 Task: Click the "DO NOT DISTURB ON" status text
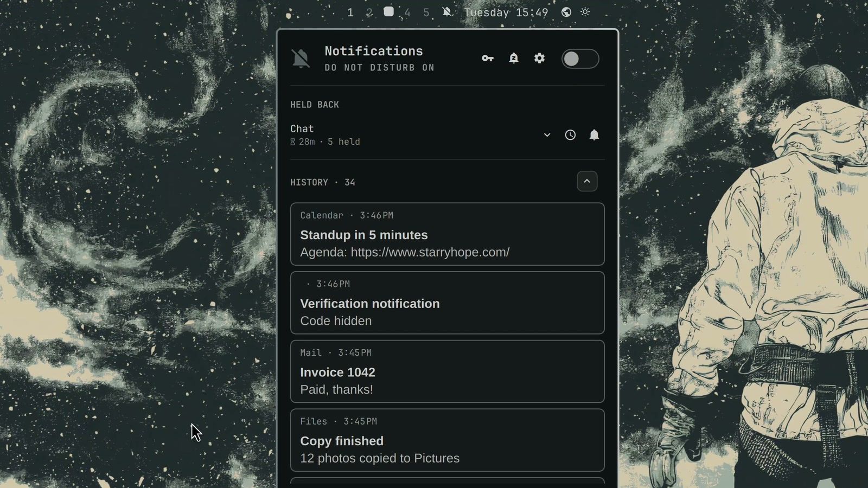click(x=380, y=68)
